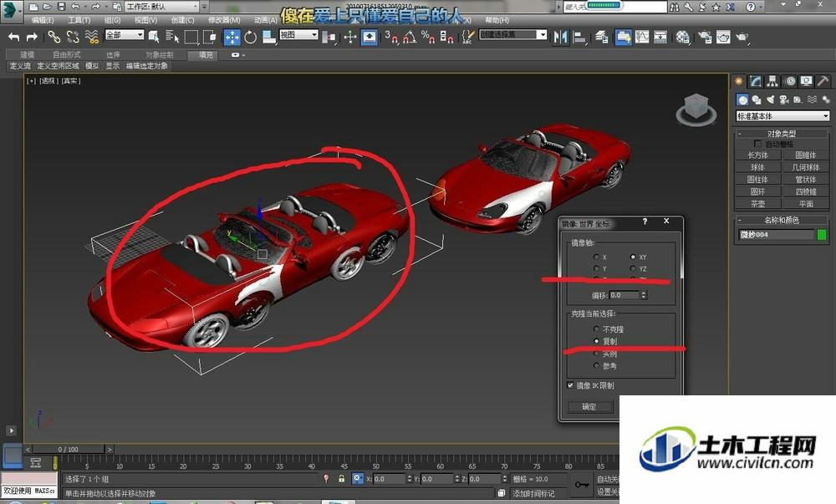Toggle the 镜像 IK 限制 checkbox

pyautogui.click(x=570, y=385)
